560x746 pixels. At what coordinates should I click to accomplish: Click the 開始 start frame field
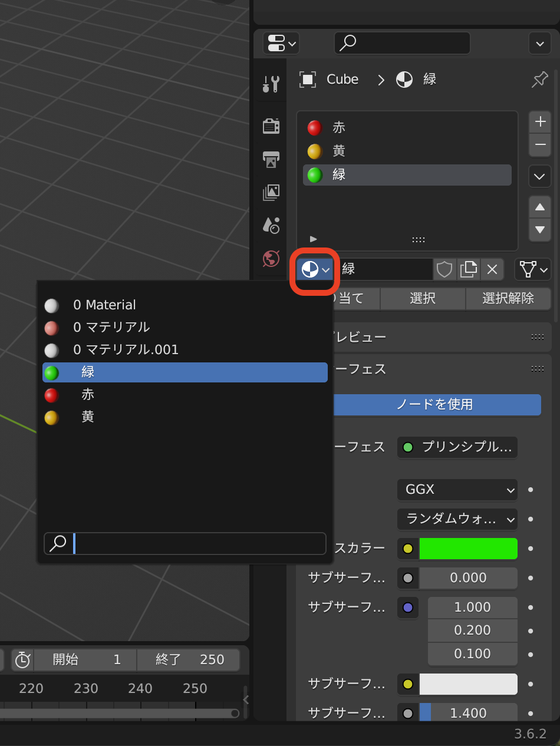85,659
